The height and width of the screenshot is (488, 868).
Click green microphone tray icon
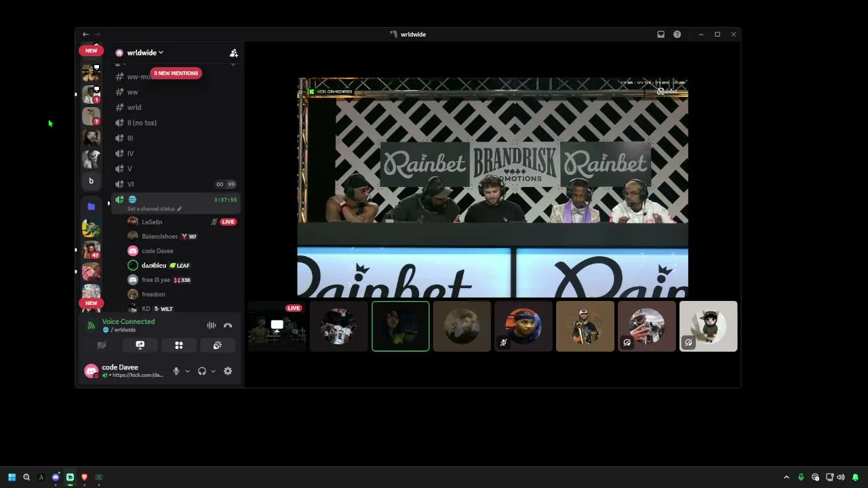click(x=801, y=477)
